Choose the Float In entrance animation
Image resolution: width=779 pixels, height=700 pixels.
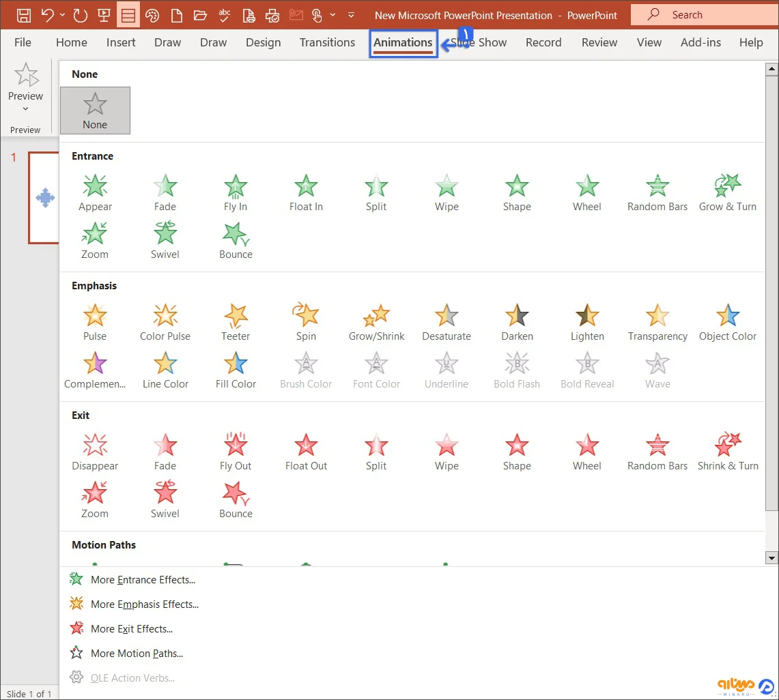pos(306,193)
